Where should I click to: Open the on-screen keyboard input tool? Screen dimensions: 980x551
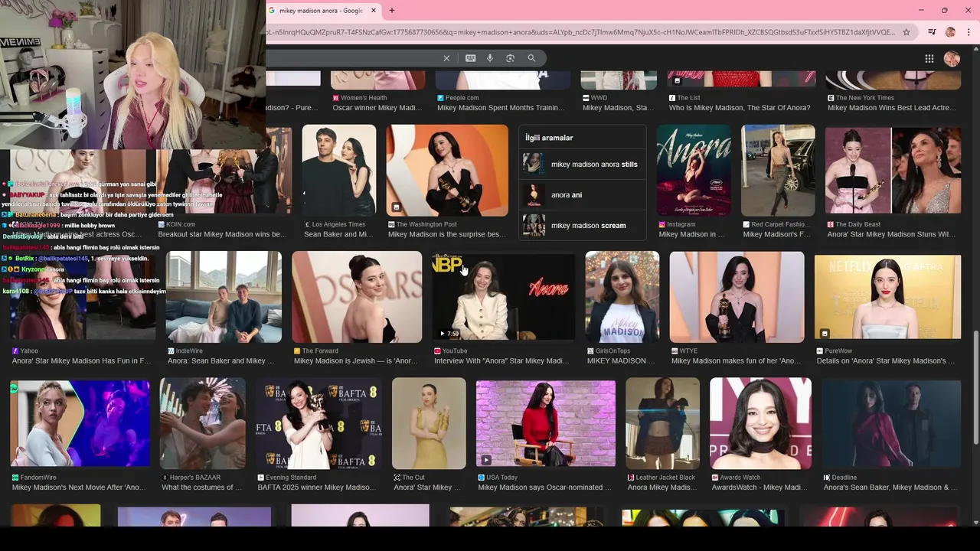pos(470,58)
